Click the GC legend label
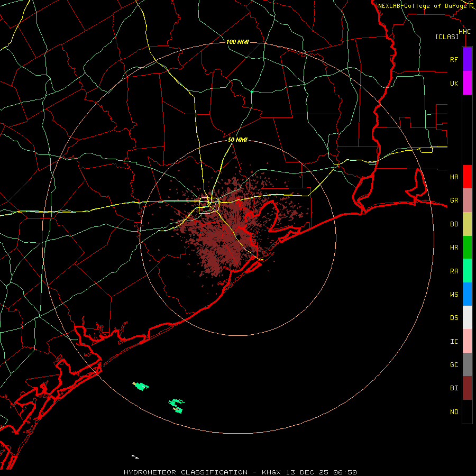The image size is (476, 476). (x=454, y=365)
